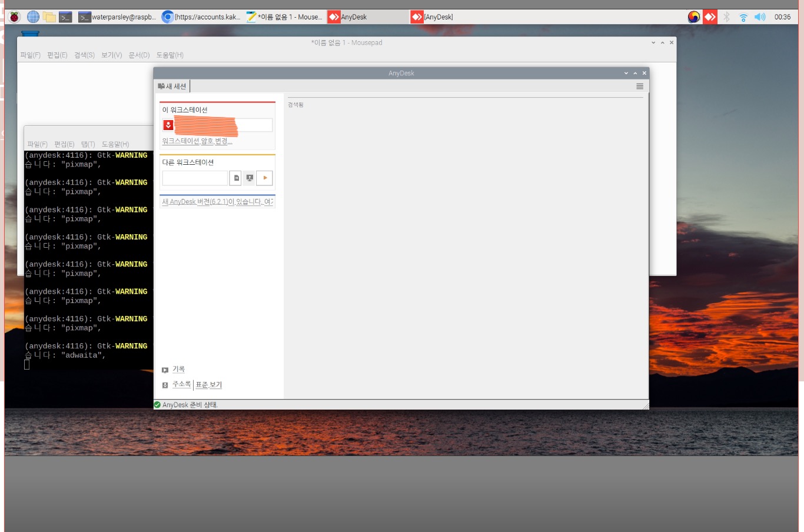Click the Mousepad title '*이름 없음 1 - Mousepad'

tap(347, 42)
